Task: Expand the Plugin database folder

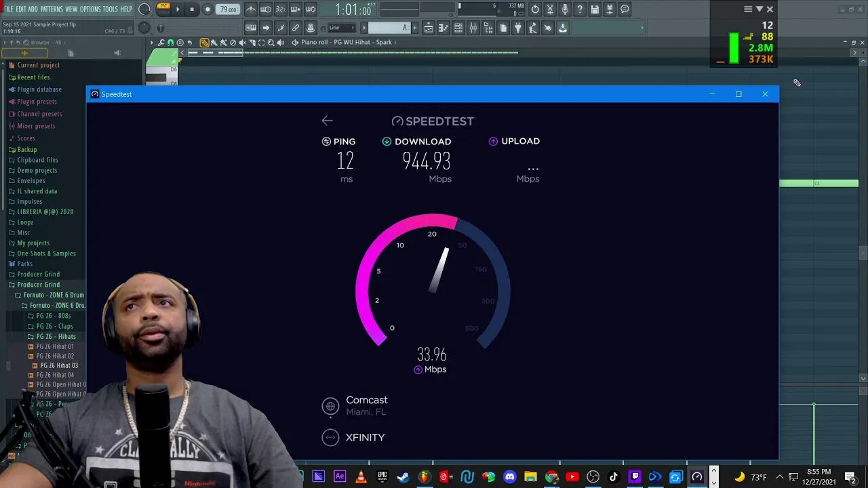Action: click(35, 89)
